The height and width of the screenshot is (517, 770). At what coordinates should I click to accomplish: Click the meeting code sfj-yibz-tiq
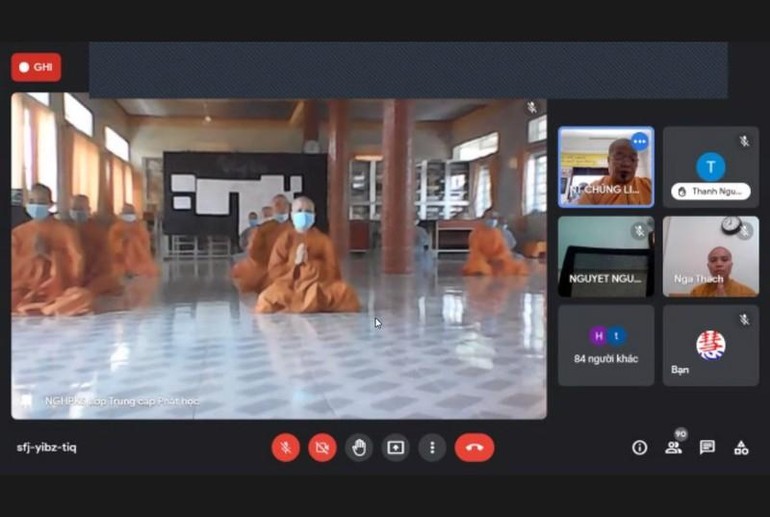[x=46, y=448]
